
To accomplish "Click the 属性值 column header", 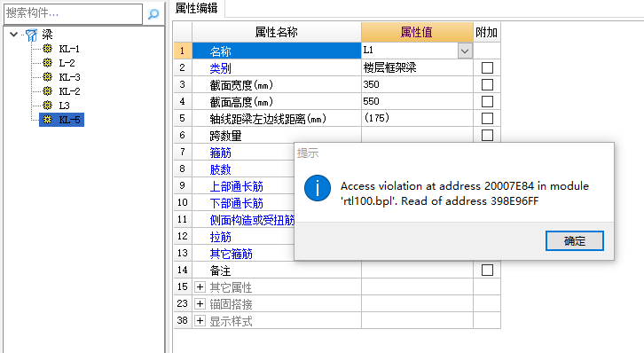I will (417, 33).
